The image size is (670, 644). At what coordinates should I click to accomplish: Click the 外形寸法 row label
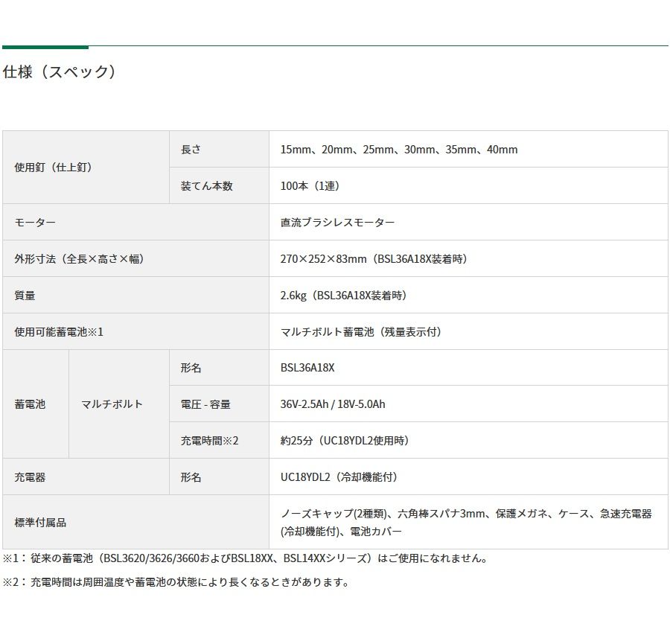point(79,259)
